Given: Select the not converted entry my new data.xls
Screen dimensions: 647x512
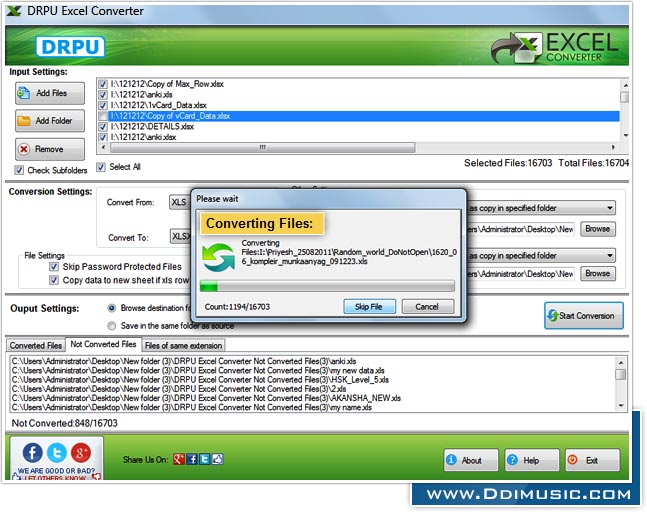Looking at the screenshot, I should (x=198, y=370).
